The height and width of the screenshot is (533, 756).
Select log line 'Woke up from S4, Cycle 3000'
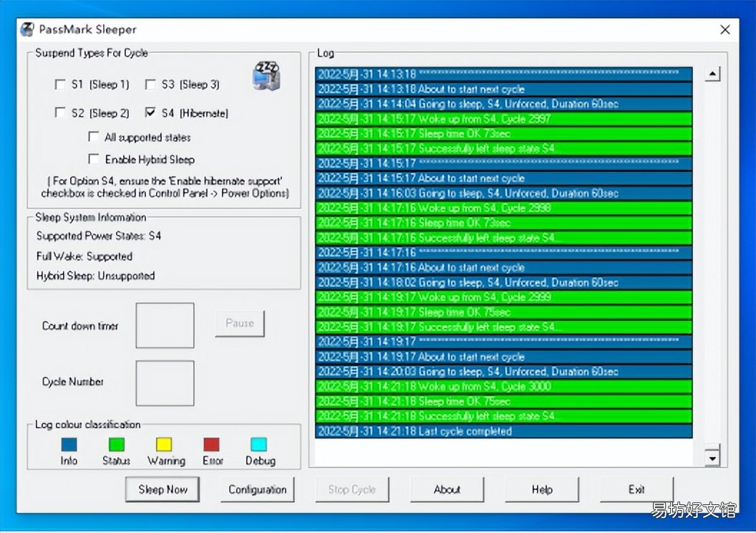click(x=504, y=386)
